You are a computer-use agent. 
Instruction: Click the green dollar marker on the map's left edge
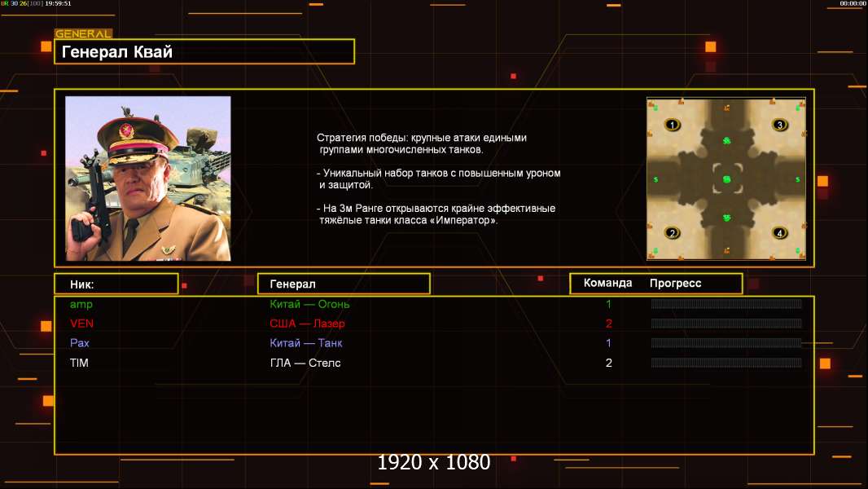pyautogui.click(x=656, y=180)
